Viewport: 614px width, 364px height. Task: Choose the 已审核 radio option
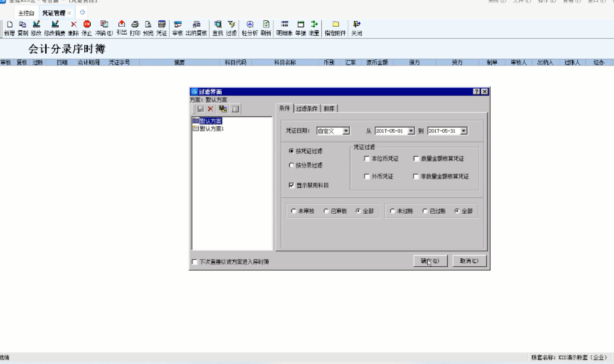[x=326, y=211]
